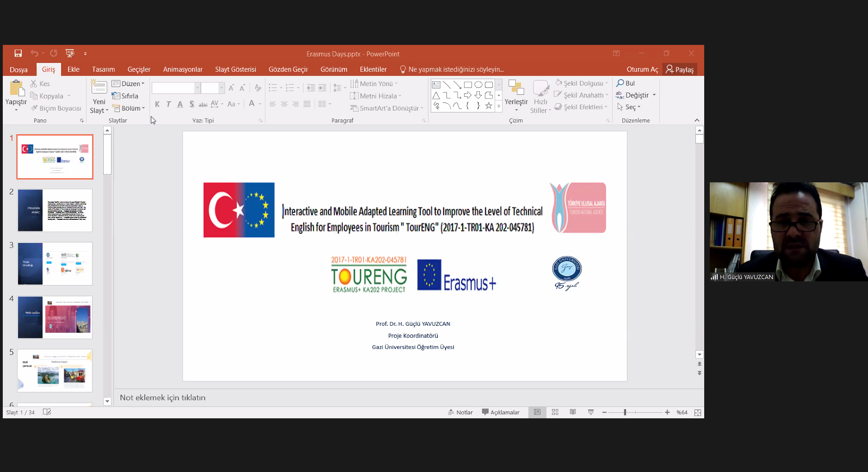This screenshot has height=472, width=868.
Task: Toggle the Notlar pane button
Action: point(460,412)
